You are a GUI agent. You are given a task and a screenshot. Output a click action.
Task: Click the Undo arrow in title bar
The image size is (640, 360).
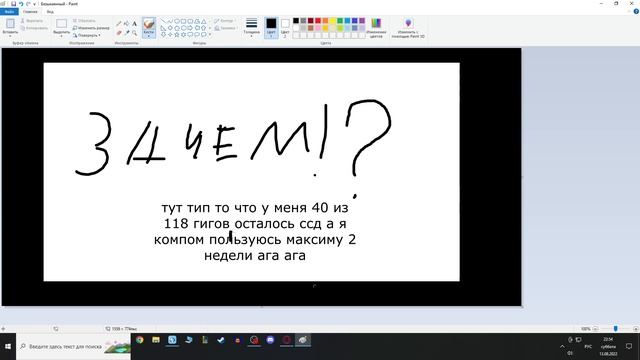(20, 4)
